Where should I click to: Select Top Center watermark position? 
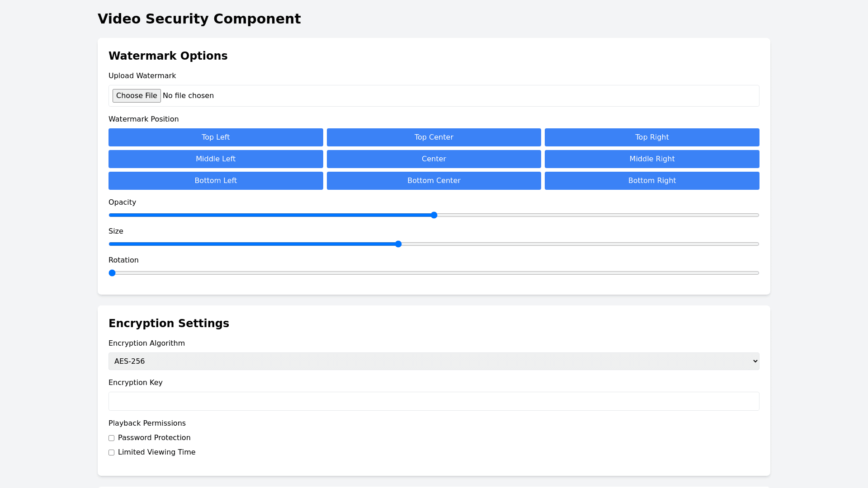tap(434, 137)
